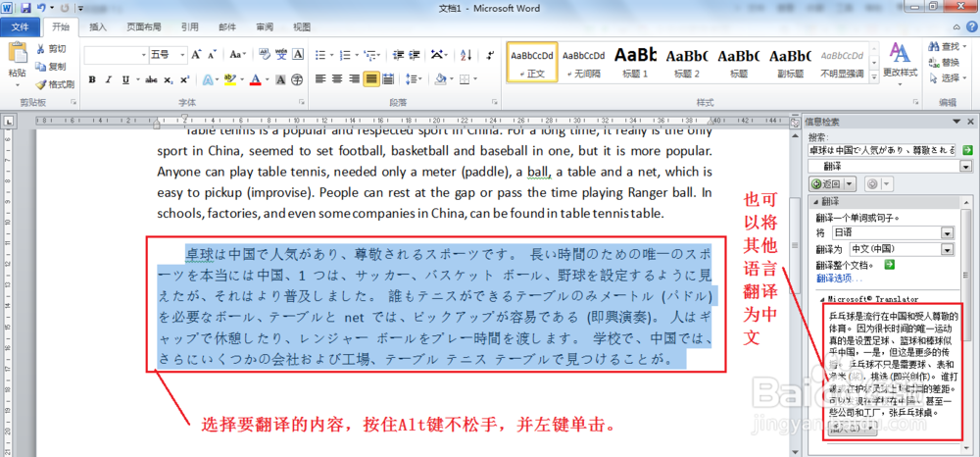This screenshot has width=980, height=457.
Task: Select the 无间隔 style thumbnail
Action: click(584, 63)
